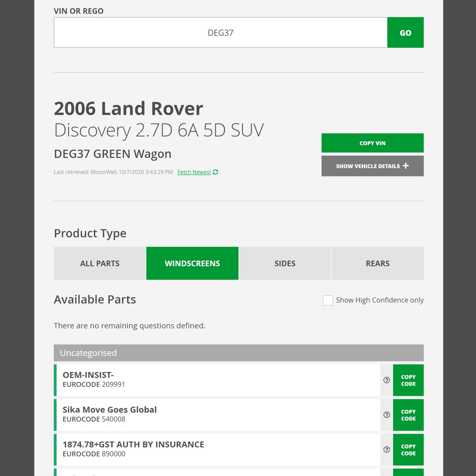Image resolution: width=476 pixels, height=476 pixels.
Task: Open help icon beside OEM-INSIST part
Action: (386, 380)
